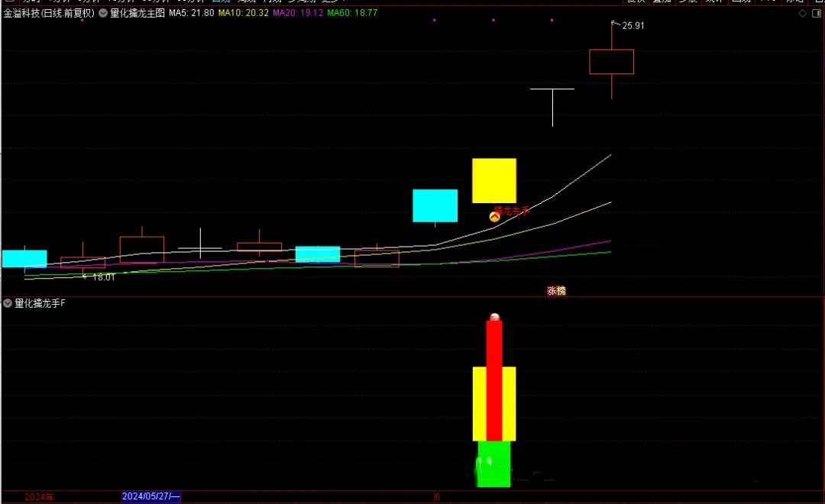Image resolution: width=825 pixels, height=504 pixels.
Task: Toggle the side panel icon at top-right
Action: pyautogui.click(x=815, y=13)
